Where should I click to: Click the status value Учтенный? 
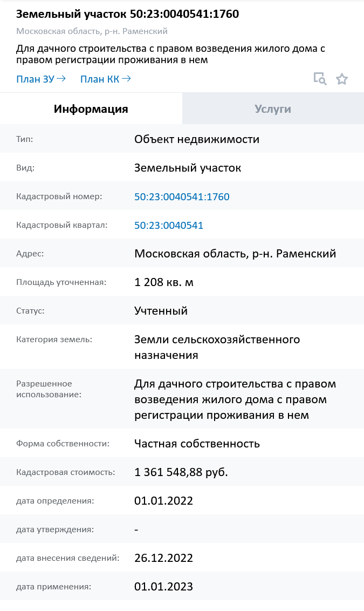pos(161,311)
